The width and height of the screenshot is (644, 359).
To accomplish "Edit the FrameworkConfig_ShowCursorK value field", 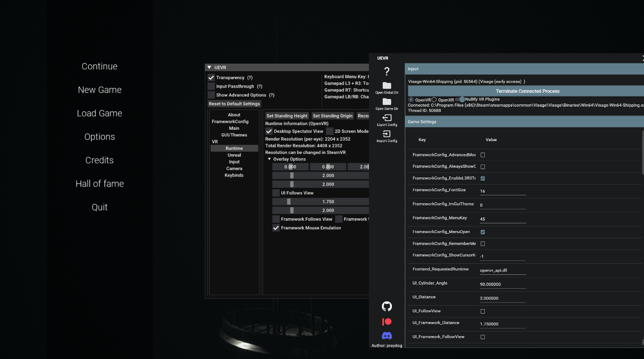I will 502,256.
